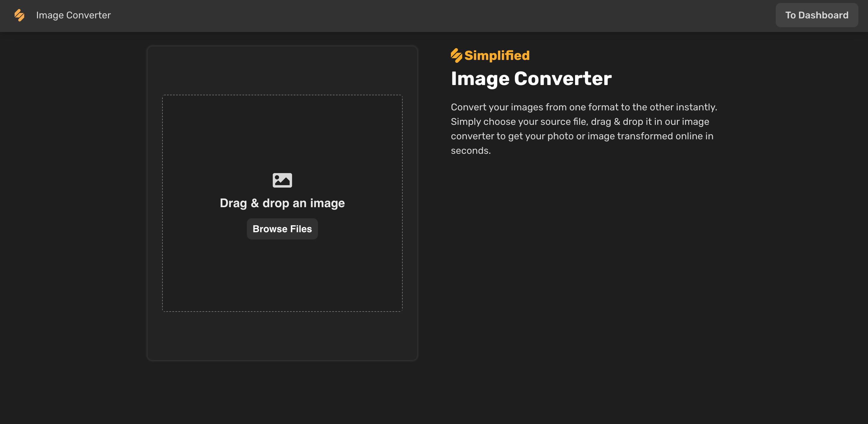Open the To Dashboard button
The height and width of the screenshot is (424, 868).
coord(816,15)
